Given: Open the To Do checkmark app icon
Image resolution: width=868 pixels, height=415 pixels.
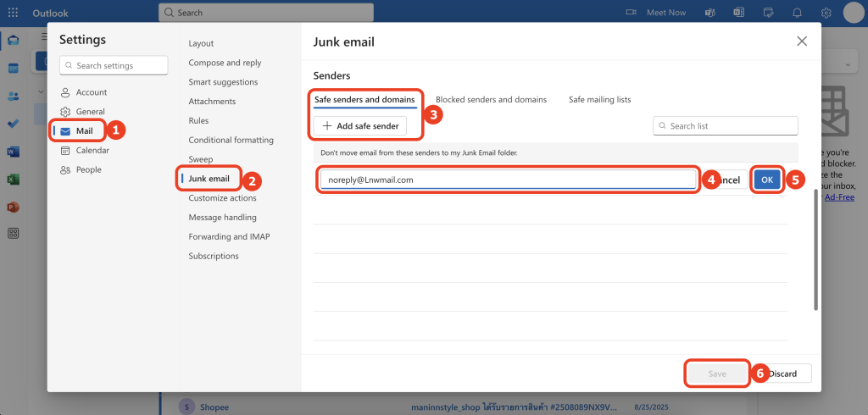Looking at the screenshot, I should pyautogui.click(x=14, y=124).
